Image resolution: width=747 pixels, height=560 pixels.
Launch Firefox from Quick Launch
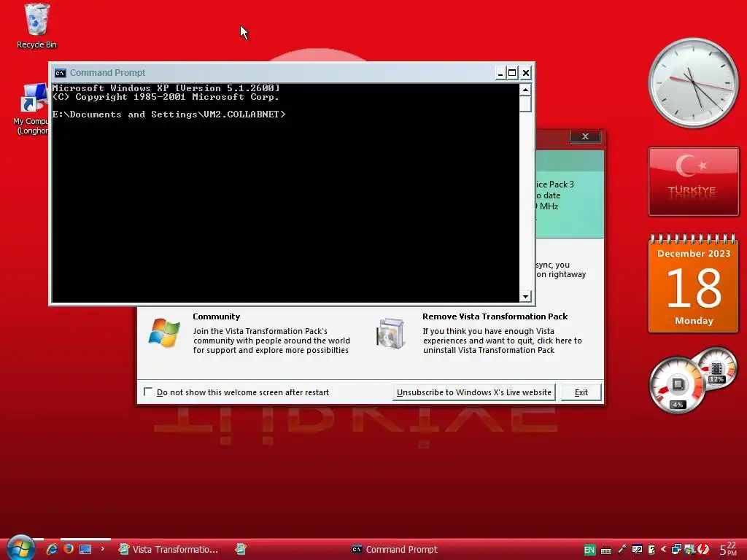click(x=69, y=549)
